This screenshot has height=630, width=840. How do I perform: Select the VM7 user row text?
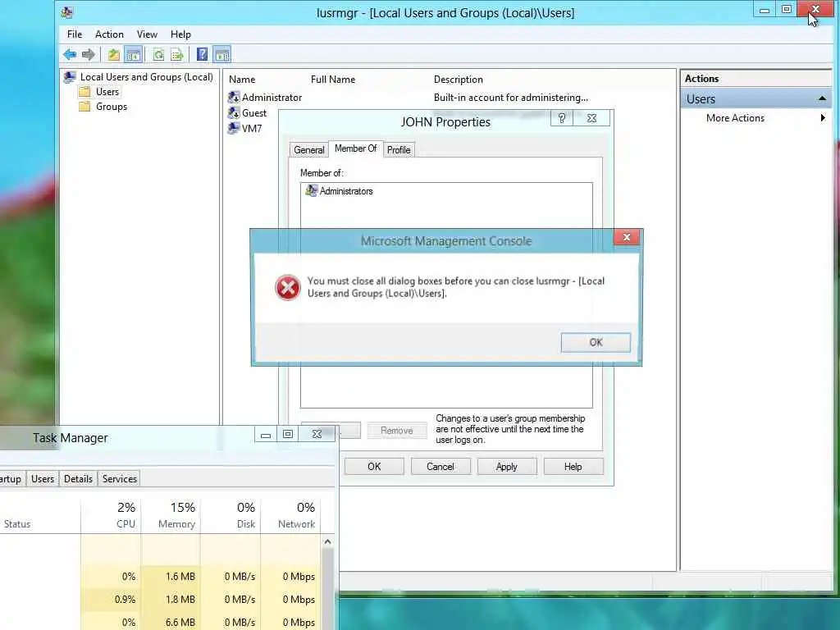[x=252, y=129]
